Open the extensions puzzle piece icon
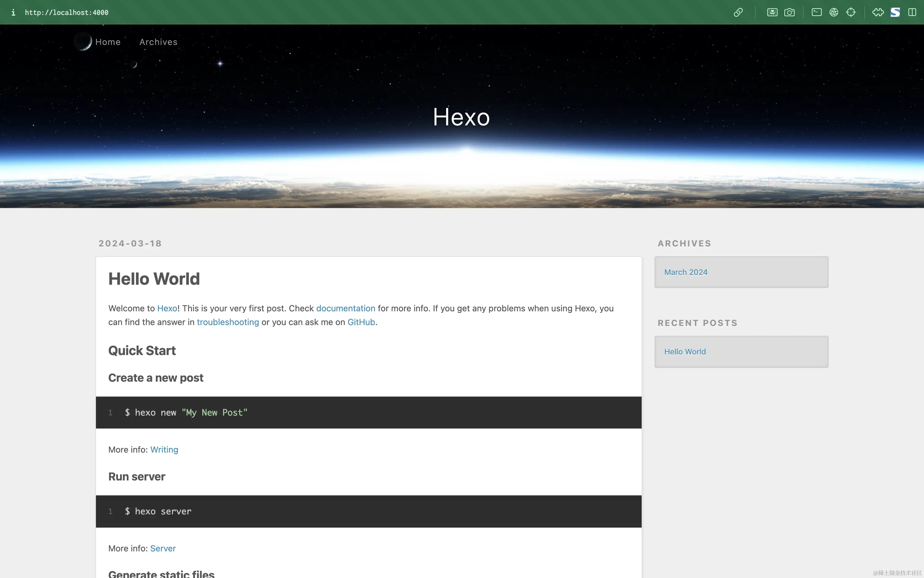 click(x=878, y=12)
